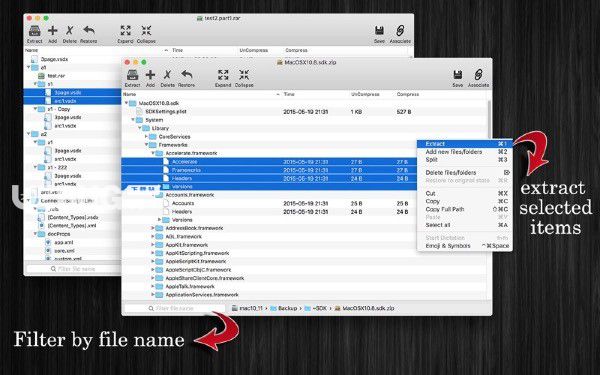Viewport: 600px width, 375px height.
Task: Select the AGL.framework folder row
Action: (x=304, y=236)
